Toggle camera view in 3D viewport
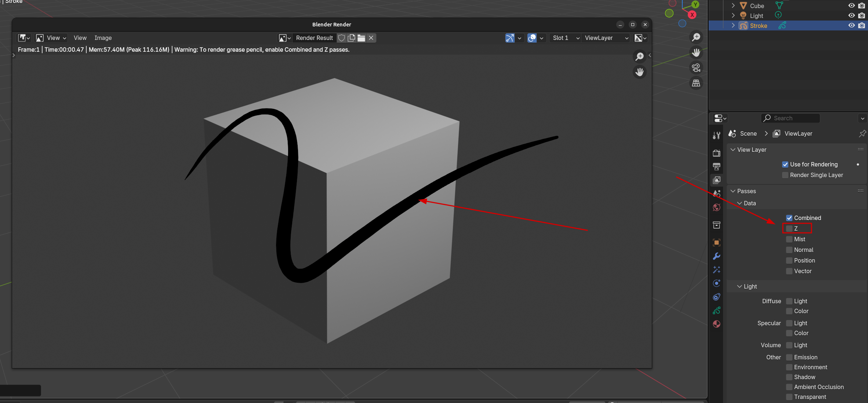868x403 pixels. click(x=696, y=68)
